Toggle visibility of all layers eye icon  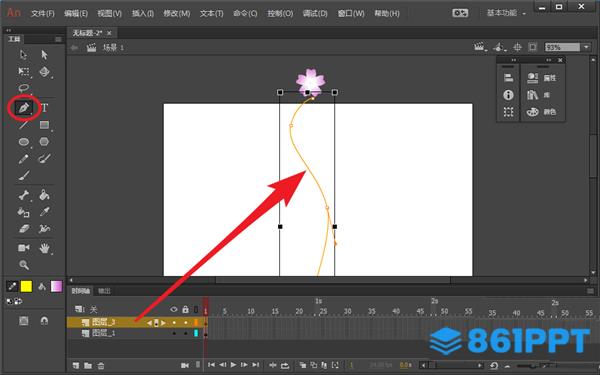(174, 309)
